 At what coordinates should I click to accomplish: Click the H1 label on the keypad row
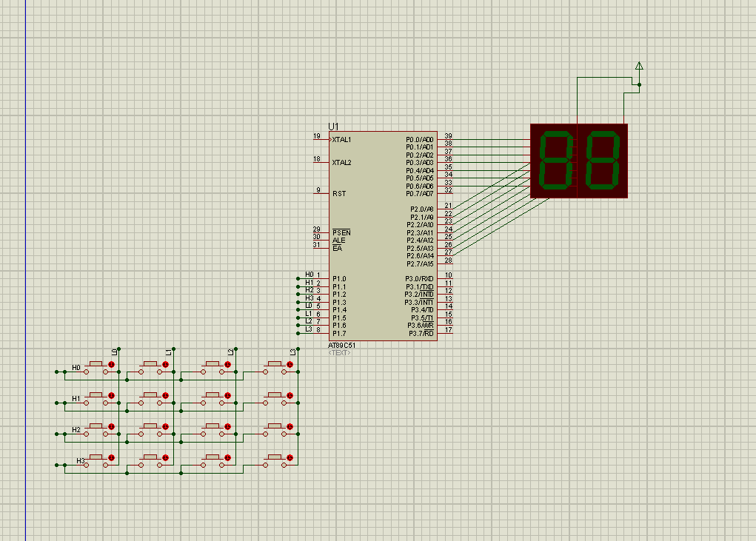pos(76,398)
